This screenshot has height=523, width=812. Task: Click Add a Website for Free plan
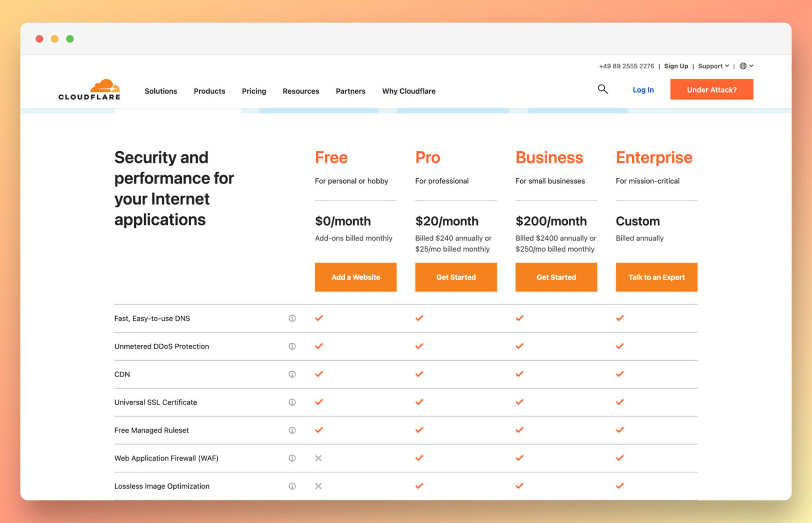(356, 277)
